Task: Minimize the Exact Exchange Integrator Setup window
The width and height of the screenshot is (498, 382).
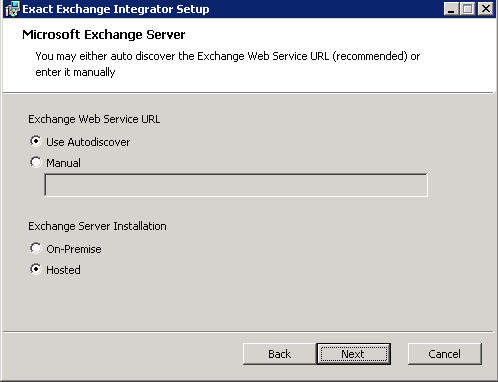Action: [451, 9]
